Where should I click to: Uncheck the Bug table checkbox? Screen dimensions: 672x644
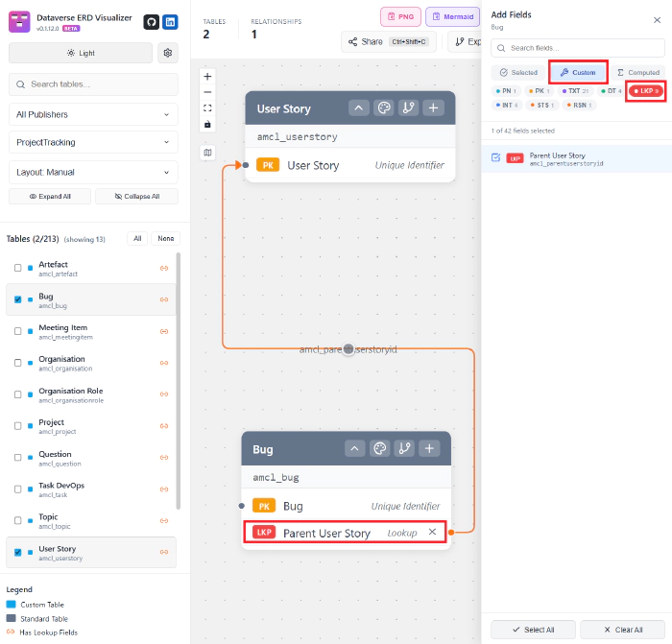tap(17, 299)
